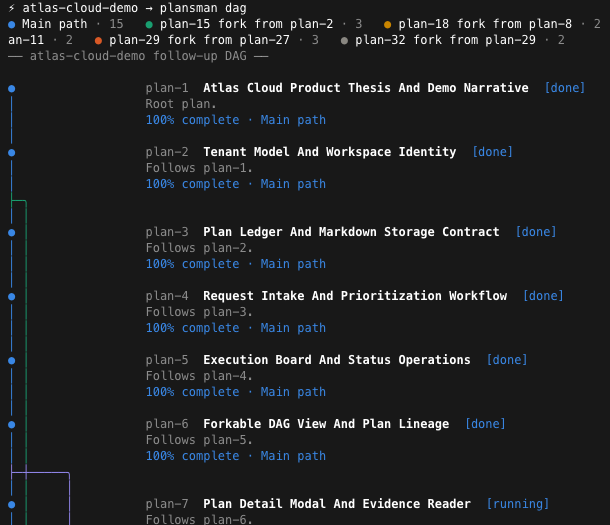Click the blue node dot for plan-1
Image resolution: width=610 pixels, height=525 pixels.
(x=12, y=89)
